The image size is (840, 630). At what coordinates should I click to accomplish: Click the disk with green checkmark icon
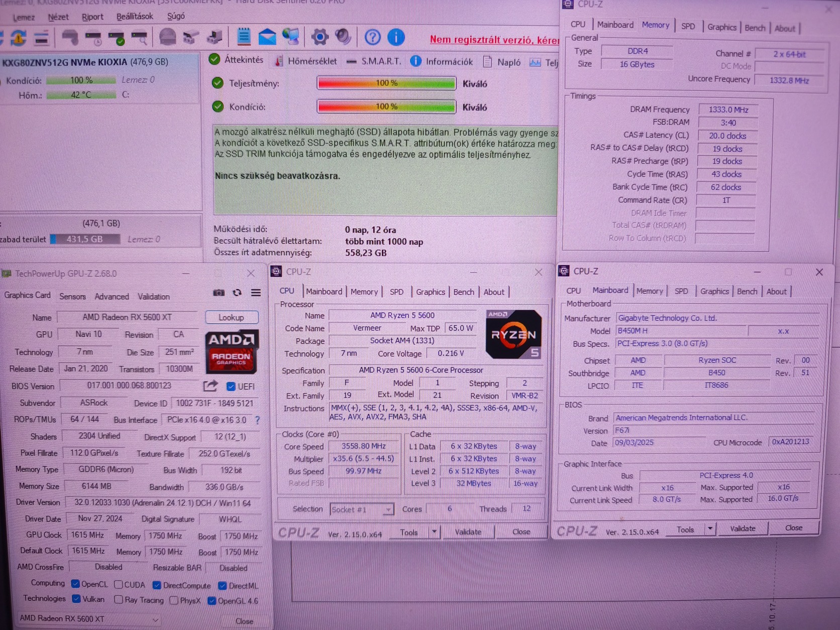point(117,38)
